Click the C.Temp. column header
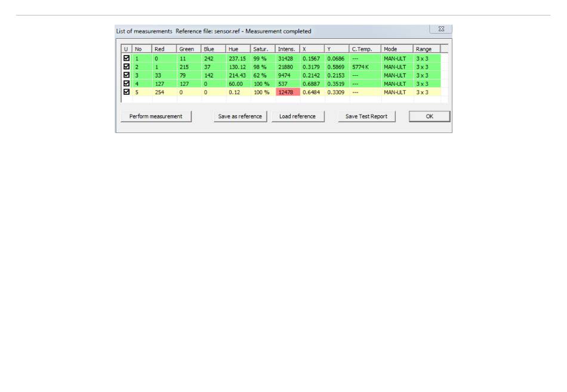Image resolution: width=567 pixels, height=392 pixels. click(x=365, y=49)
